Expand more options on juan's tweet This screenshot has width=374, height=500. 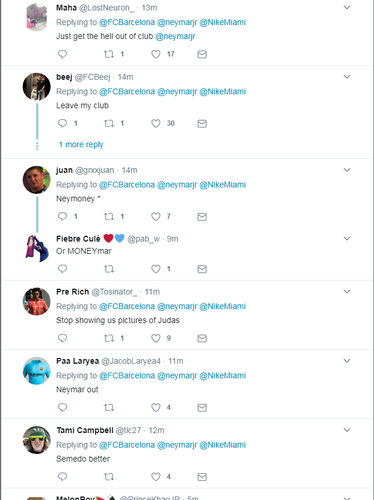[x=347, y=170]
